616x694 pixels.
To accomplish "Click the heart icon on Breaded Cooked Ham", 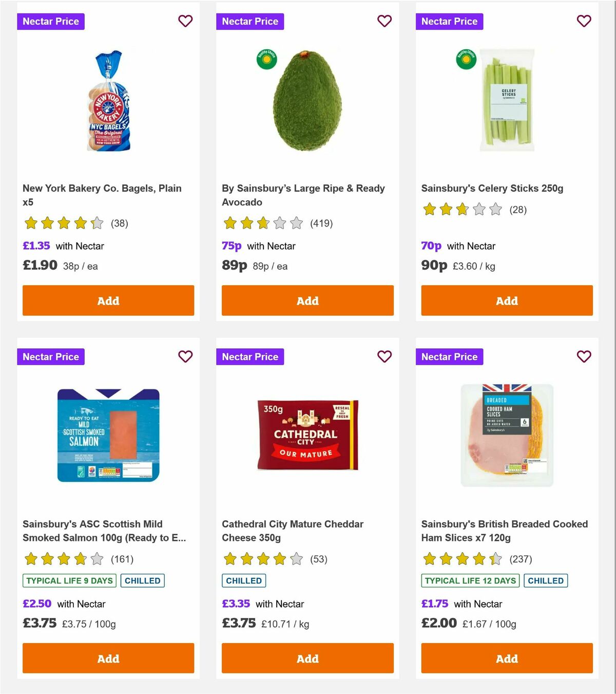I will coord(584,356).
